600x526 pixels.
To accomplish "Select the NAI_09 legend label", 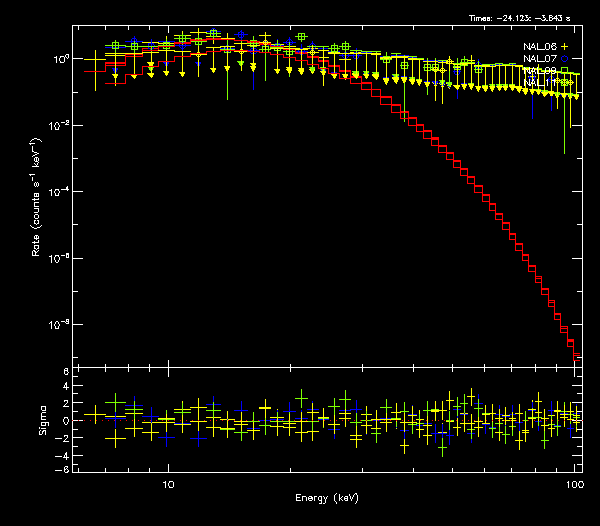I will click(539, 71).
